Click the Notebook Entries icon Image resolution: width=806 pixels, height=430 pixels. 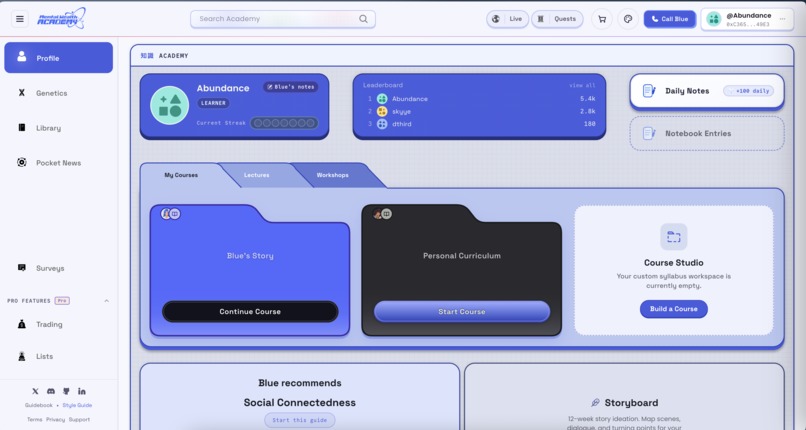pyautogui.click(x=649, y=133)
